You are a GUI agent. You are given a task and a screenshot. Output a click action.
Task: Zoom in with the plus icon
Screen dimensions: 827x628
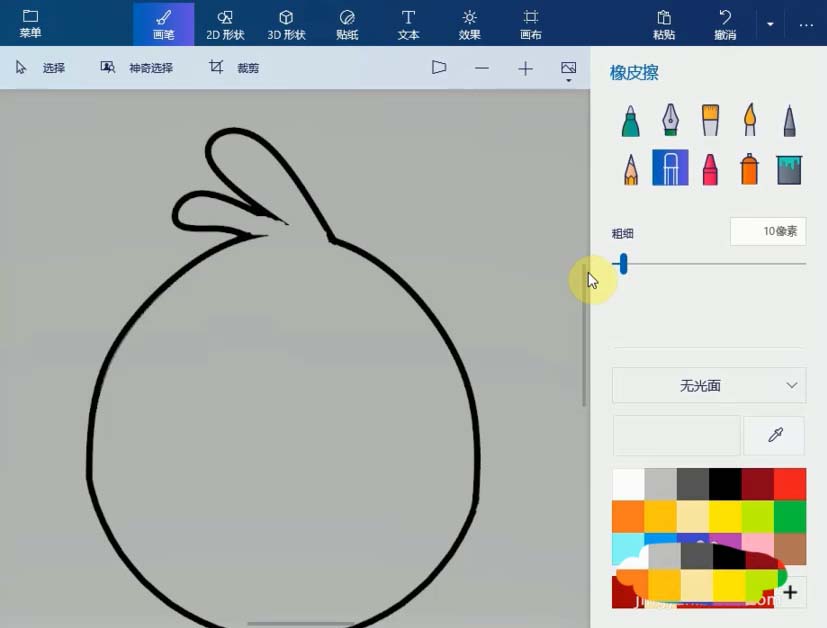(525, 68)
